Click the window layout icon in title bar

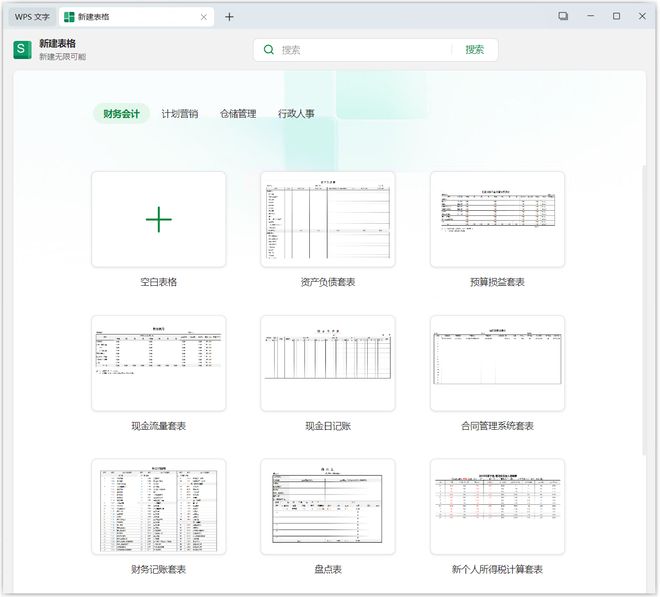point(563,16)
